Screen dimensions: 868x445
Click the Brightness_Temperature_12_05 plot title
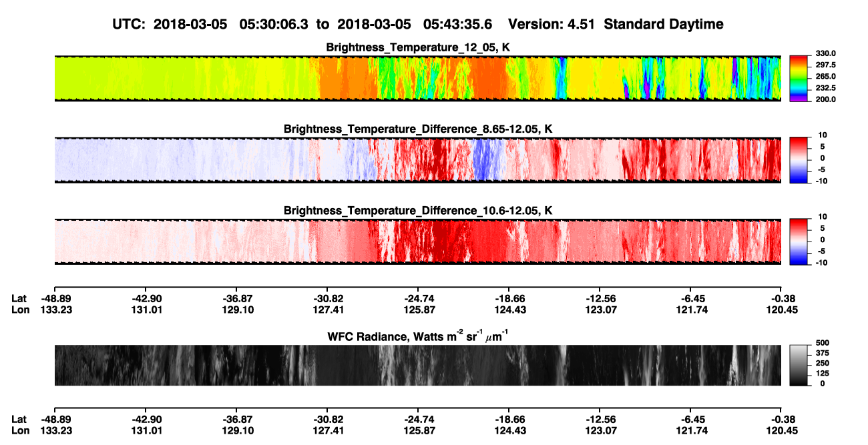(417, 47)
